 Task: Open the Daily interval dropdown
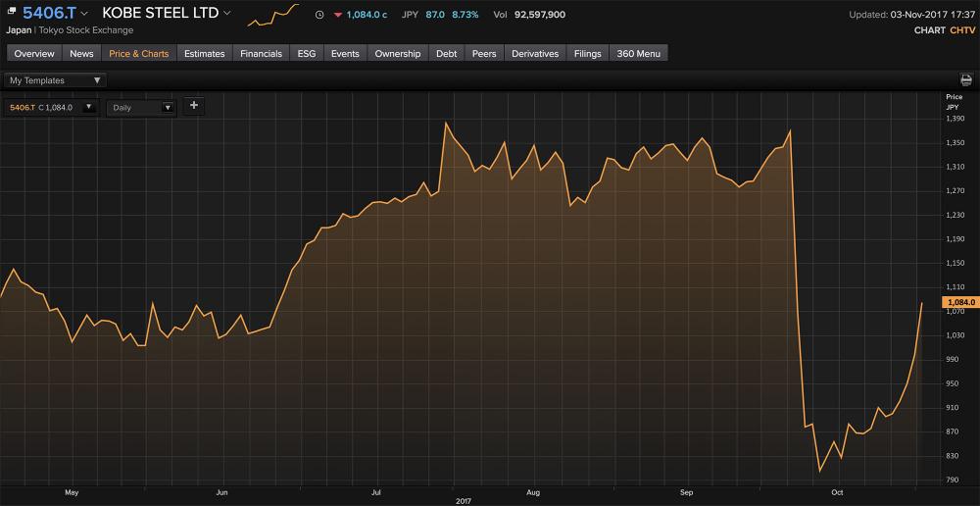coord(141,108)
